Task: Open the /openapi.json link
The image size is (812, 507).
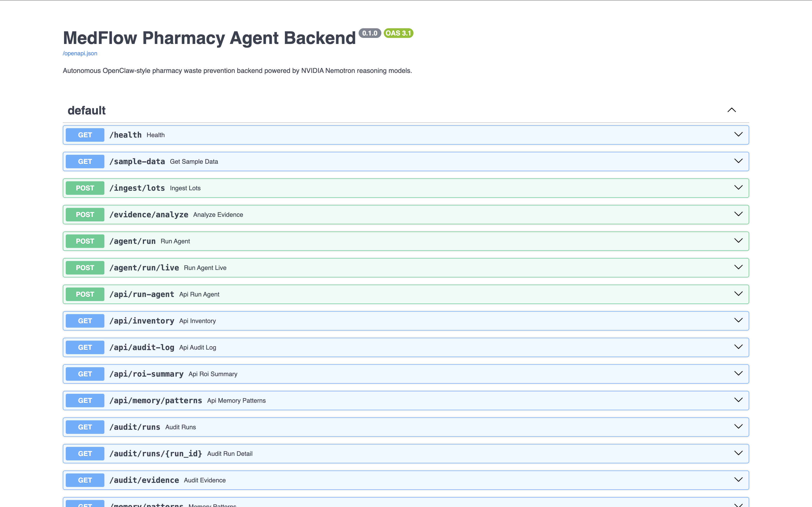Action: pos(80,53)
